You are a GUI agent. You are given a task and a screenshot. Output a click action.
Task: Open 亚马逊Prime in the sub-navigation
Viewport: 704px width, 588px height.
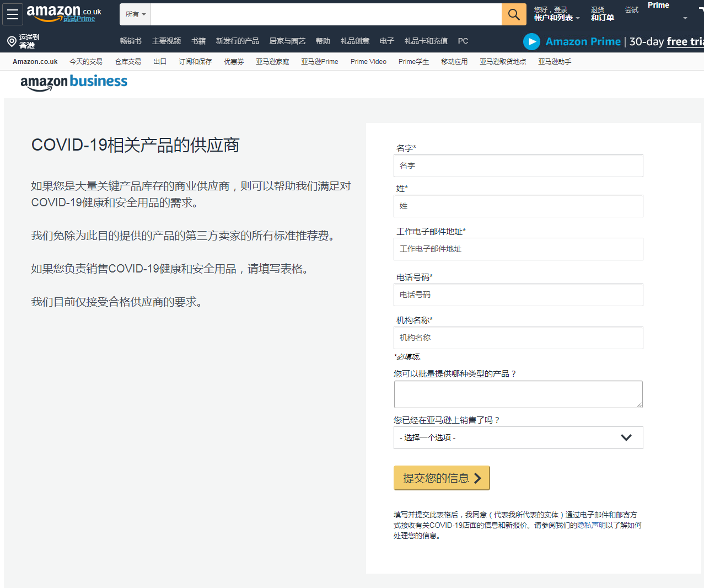320,62
